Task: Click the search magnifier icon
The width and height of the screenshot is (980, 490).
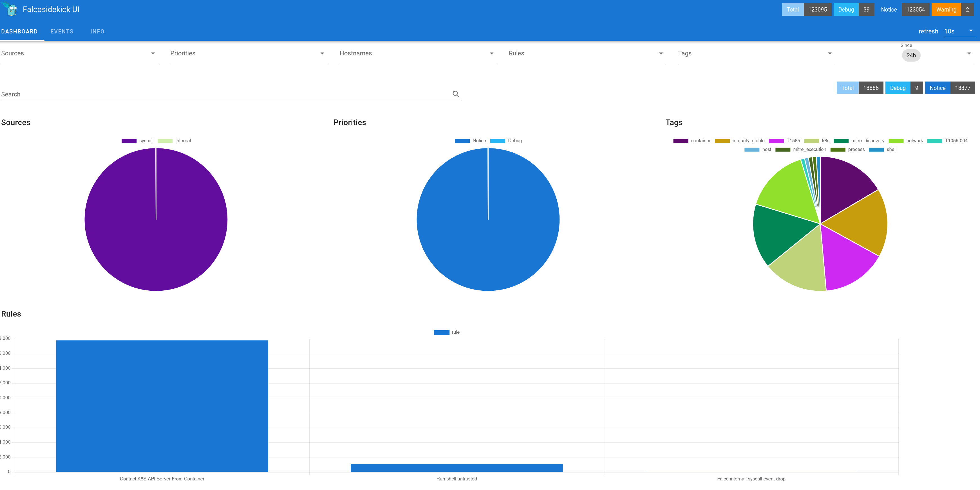Action: coord(456,94)
